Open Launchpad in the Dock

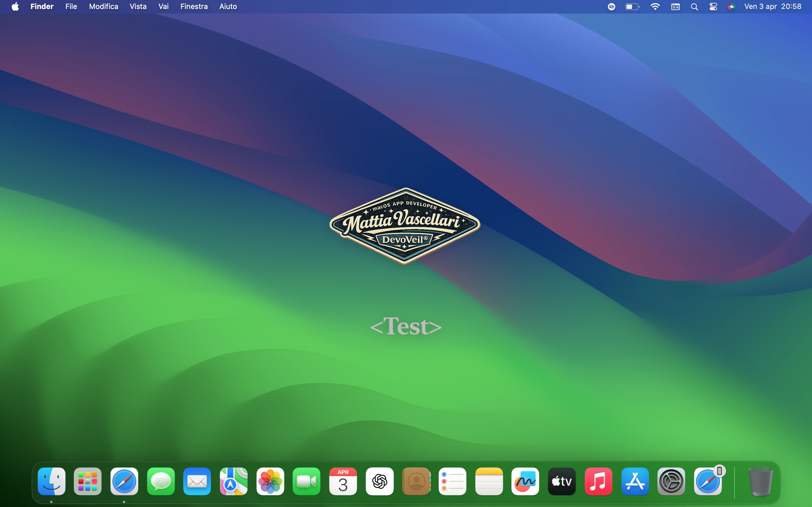tap(88, 482)
